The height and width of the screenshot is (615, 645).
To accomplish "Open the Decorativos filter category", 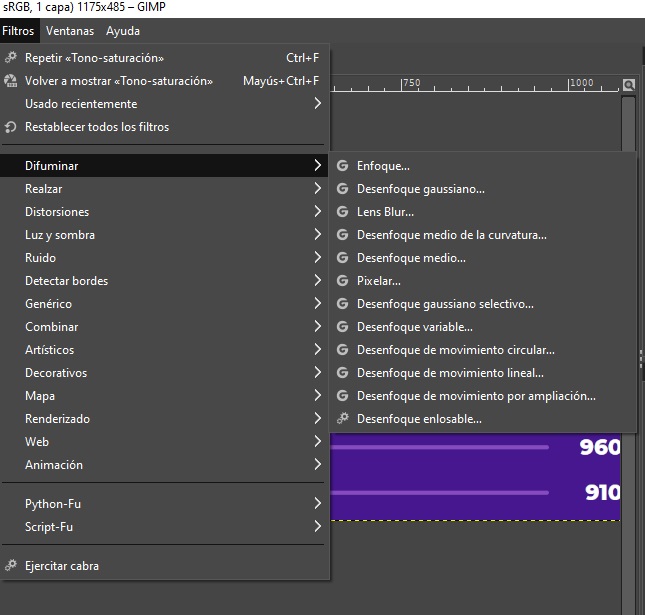I will (164, 373).
